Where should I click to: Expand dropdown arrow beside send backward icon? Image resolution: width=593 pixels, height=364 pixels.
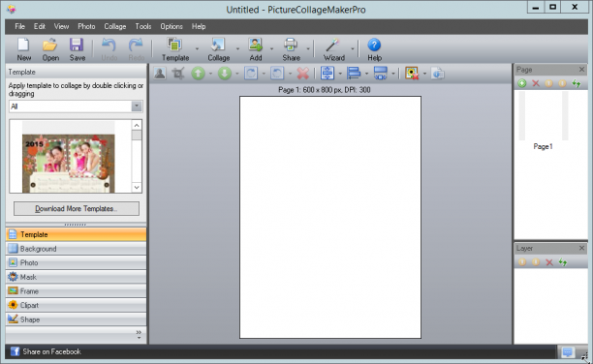(237, 74)
